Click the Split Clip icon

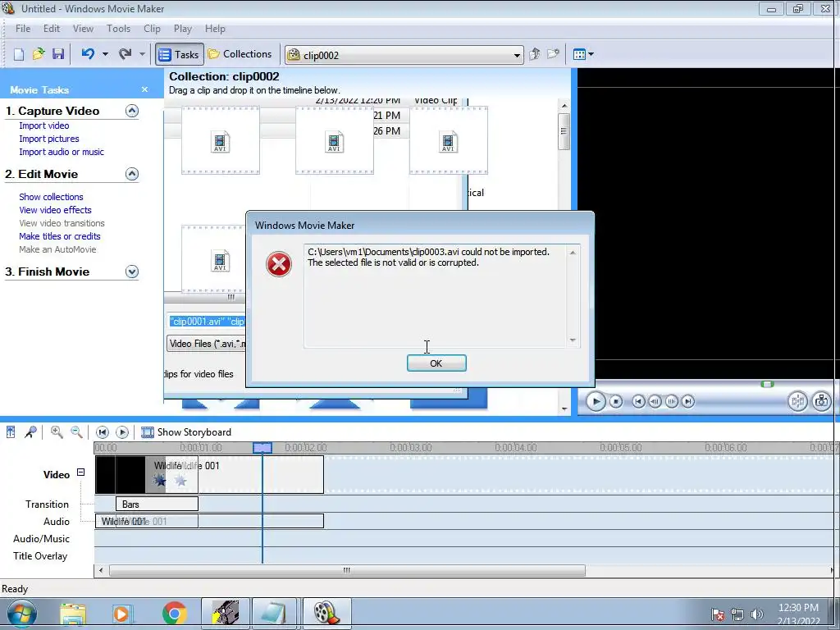797,401
